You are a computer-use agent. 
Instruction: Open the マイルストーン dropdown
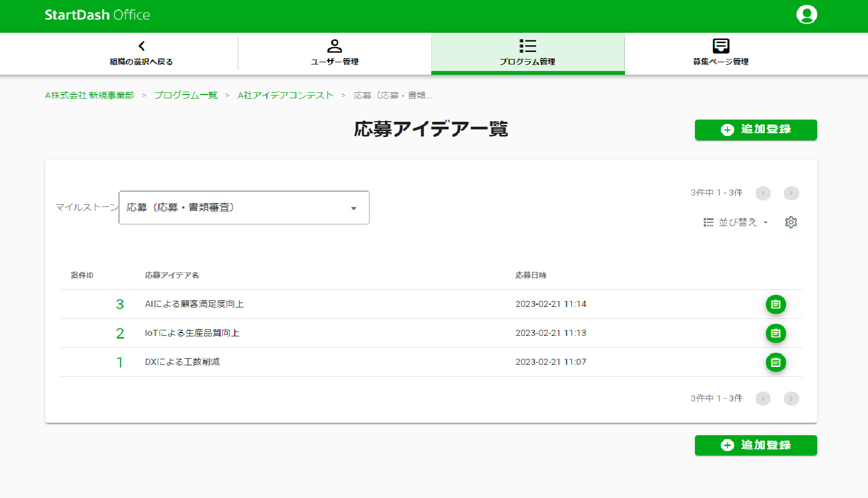(244, 207)
